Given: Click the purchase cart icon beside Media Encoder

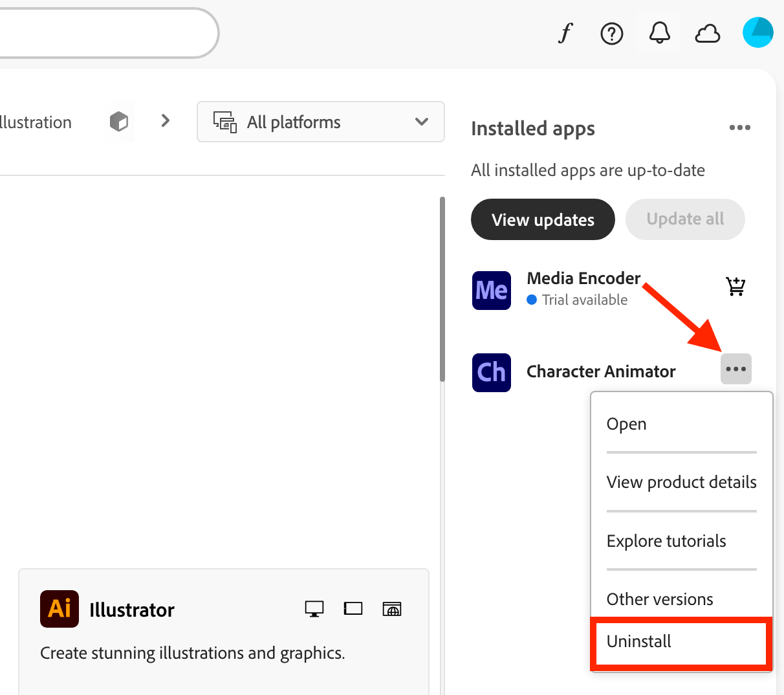Looking at the screenshot, I should tap(735, 286).
